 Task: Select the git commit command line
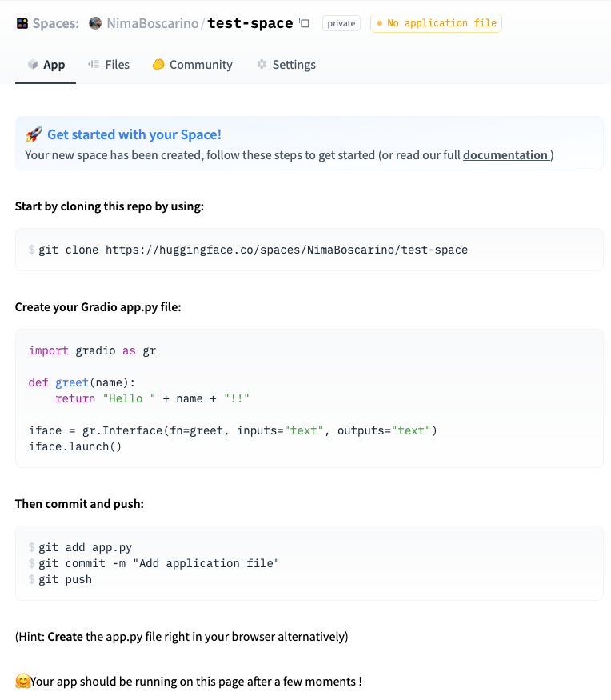click(159, 563)
